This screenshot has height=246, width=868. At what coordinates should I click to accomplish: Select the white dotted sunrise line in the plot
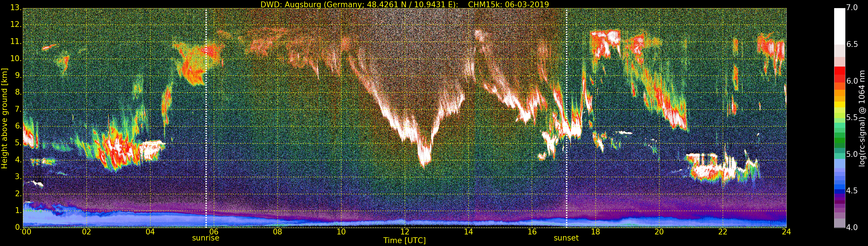tap(206, 118)
